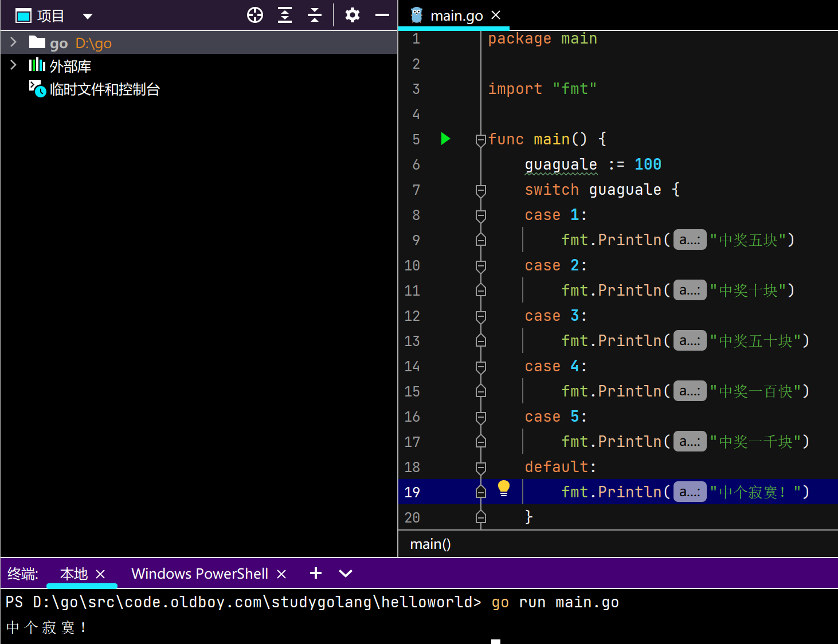Click the default keyword on line 18
The width and height of the screenshot is (838, 644).
click(x=556, y=467)
